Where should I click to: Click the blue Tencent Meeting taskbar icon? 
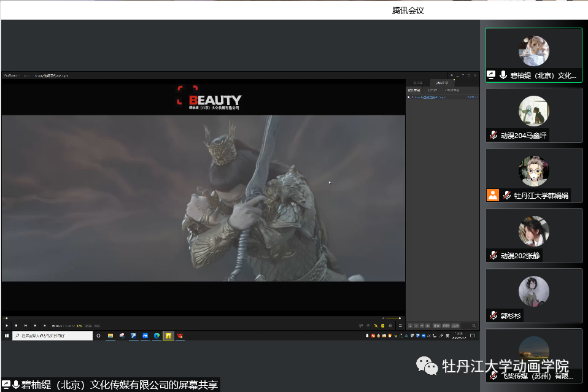point(145,336)
